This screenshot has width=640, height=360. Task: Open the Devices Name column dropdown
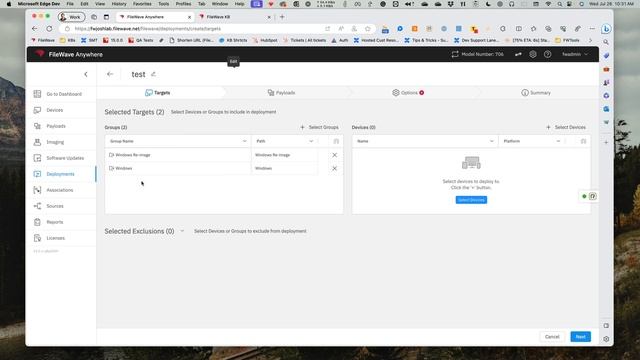coord(491,141)
